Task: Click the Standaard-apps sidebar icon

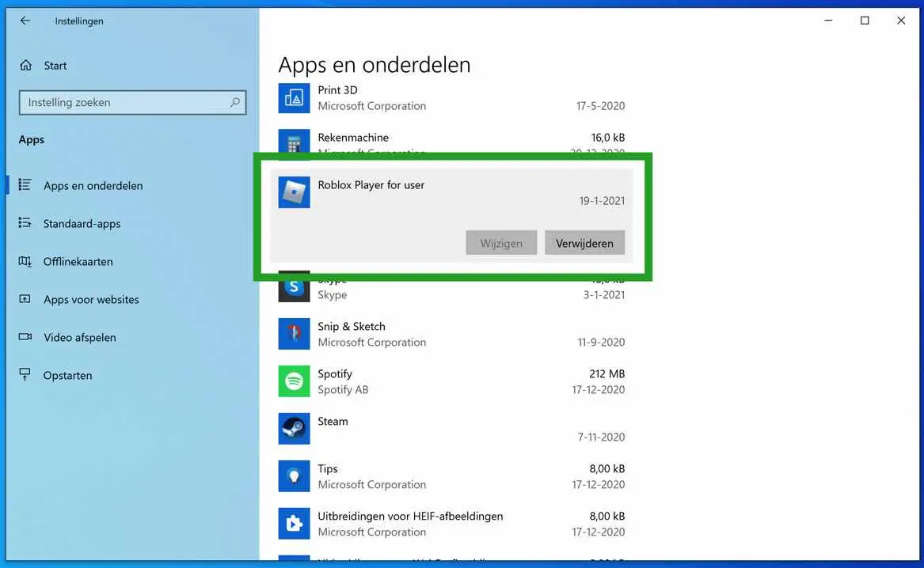Action: pos(25,223)
